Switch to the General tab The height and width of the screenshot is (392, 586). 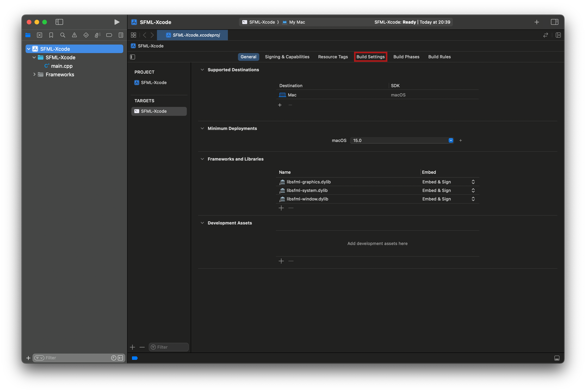(248, 57)
